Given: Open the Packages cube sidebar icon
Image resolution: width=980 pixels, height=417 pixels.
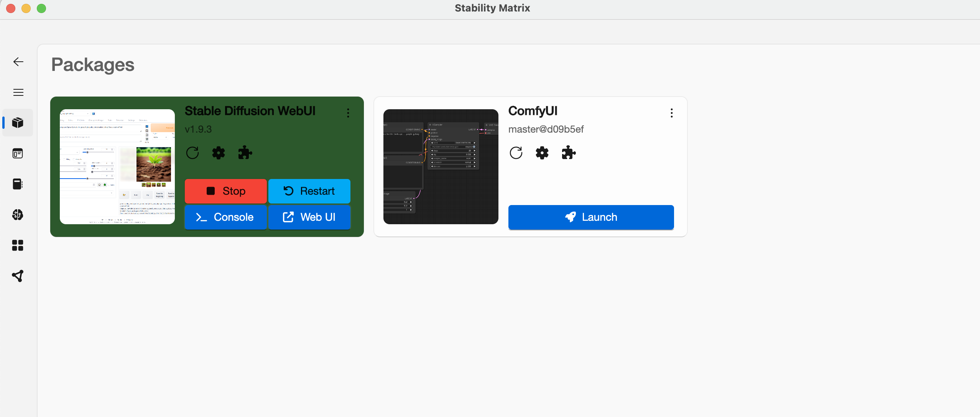Looking at the screenshot, I should pos(18,123).
